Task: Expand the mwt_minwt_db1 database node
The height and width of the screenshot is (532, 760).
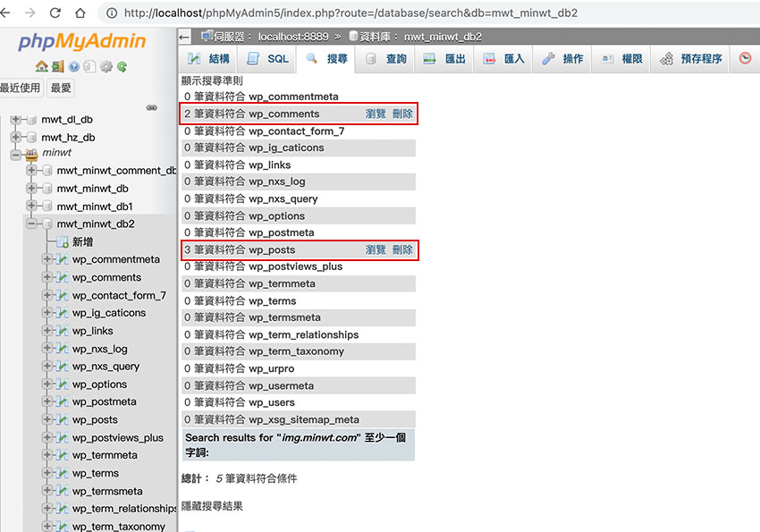Action: pos(31,206)
